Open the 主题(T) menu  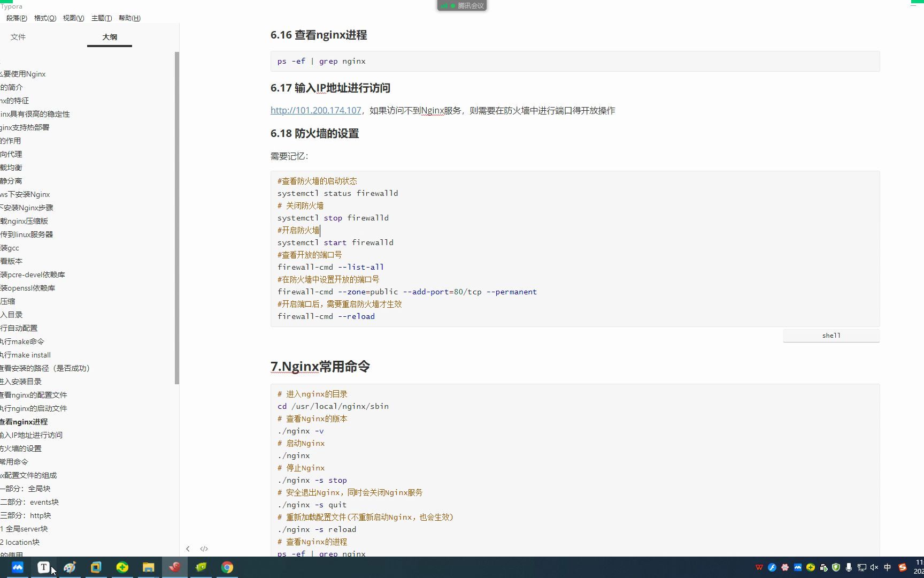click(102, 18)
